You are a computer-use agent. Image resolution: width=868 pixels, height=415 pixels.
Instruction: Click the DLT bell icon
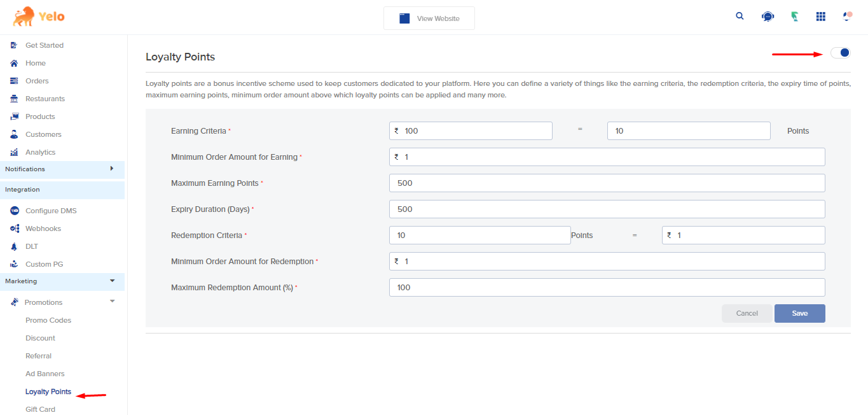[14, 246]
